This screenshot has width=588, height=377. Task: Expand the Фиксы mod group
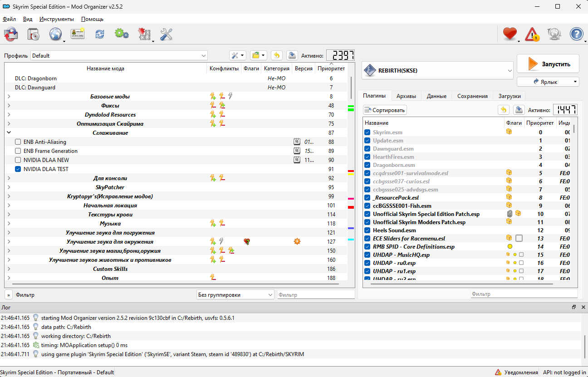pos(9,106)
